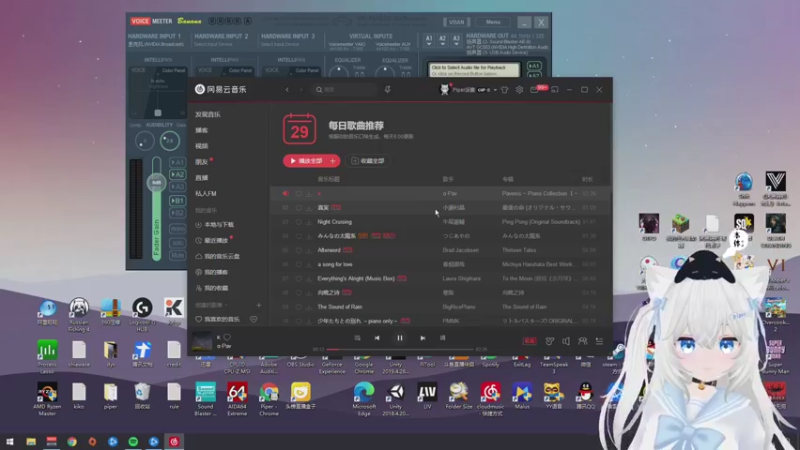Open album Ping Pong (Original Soundtrack)
The image size is (800, 450).
[541, 222]
